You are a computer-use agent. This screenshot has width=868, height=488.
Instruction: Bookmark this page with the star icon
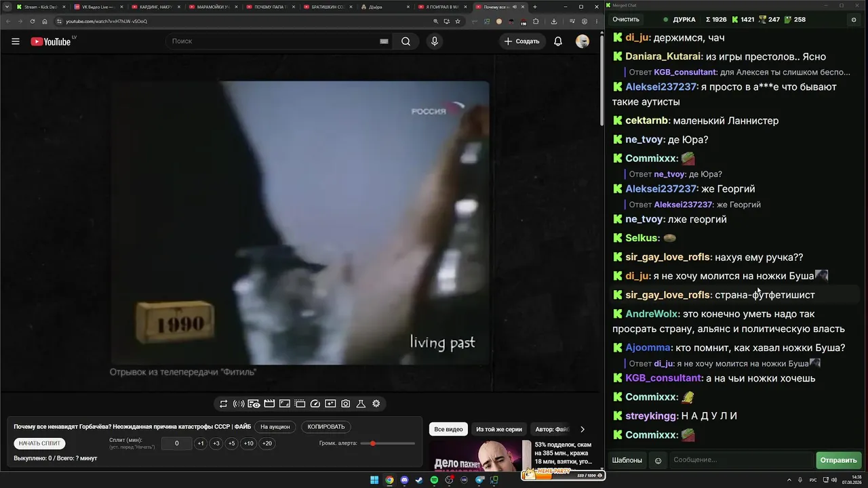point(458,21)
